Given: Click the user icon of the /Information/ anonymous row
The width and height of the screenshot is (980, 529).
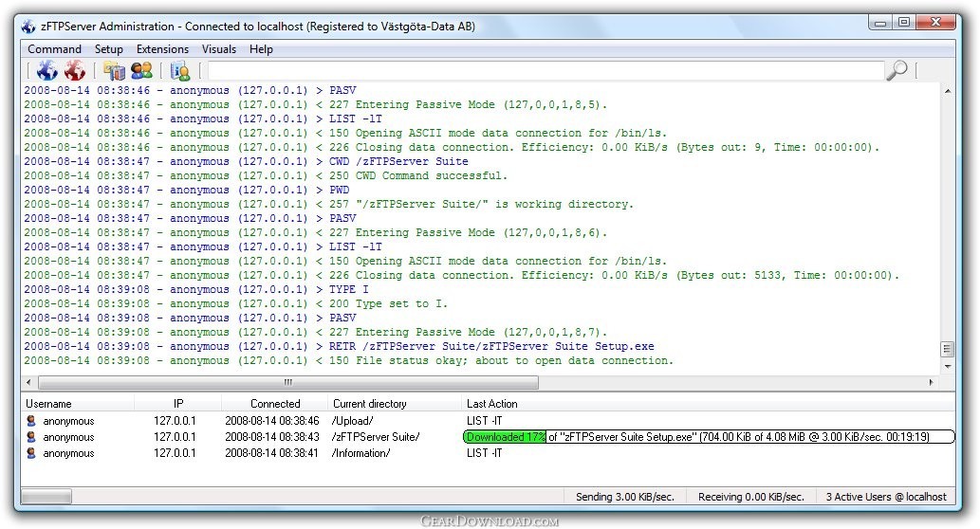Looking at the screenshot, I should point(31,453).
